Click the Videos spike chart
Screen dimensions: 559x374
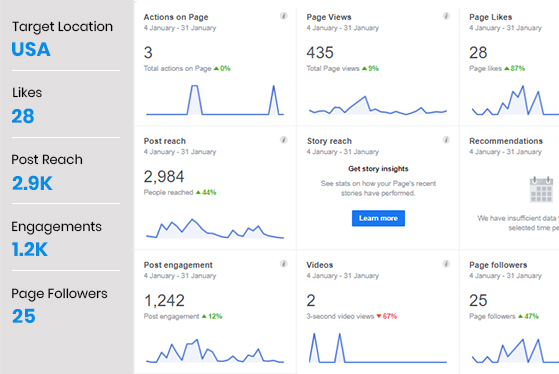click(378, 348)
